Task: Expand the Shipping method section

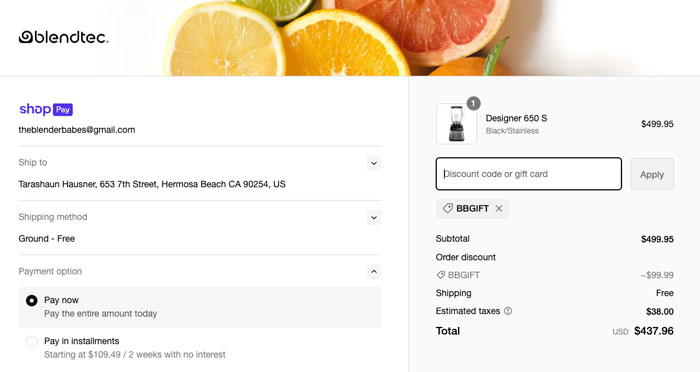Action: tap(374, 217)
